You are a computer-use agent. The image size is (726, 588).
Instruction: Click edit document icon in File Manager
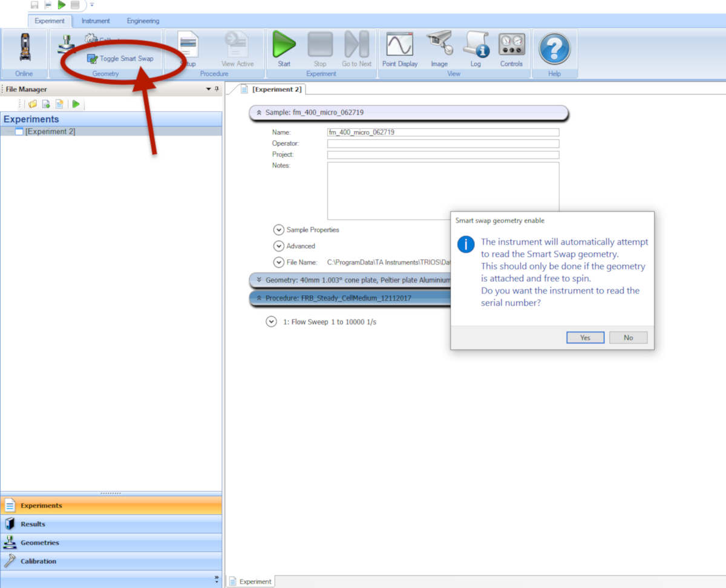(x=59, y=104)
